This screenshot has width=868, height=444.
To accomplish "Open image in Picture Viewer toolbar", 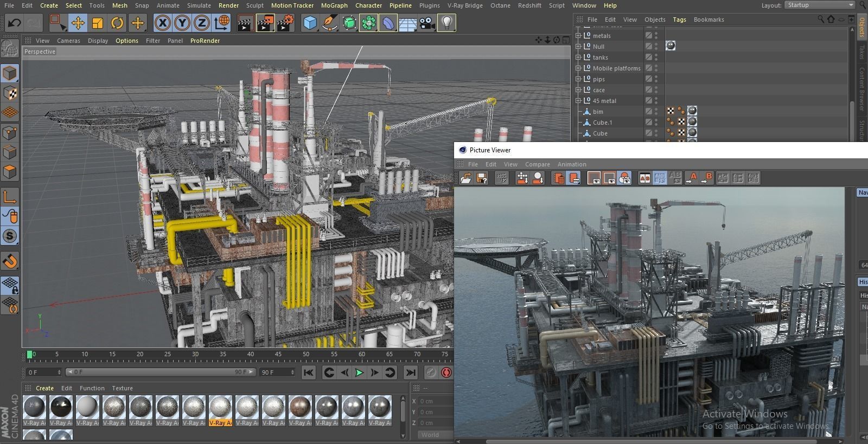I will (466, 178).
